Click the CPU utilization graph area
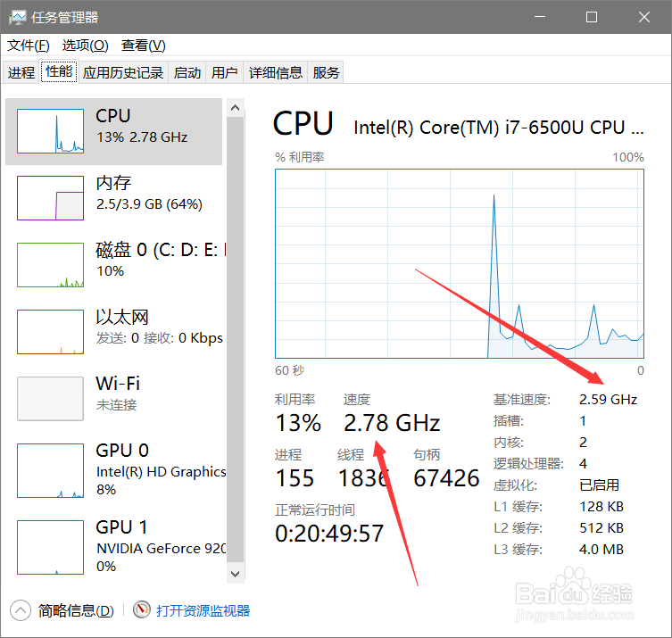 coord(460,263)
